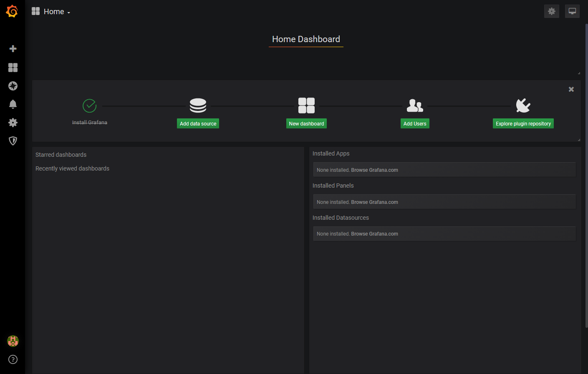Click the Explore plugin repository button
Screen dimensions: 588x374
click(523, 123)
